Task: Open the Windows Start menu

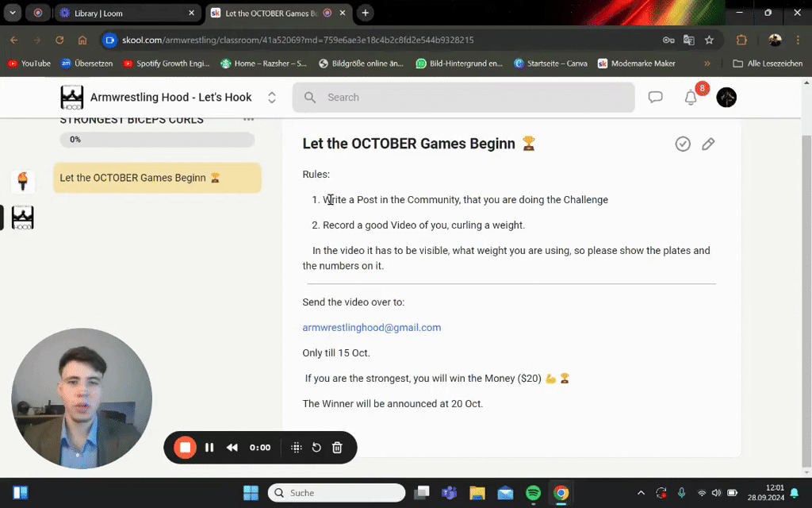Action: point(251,492)
